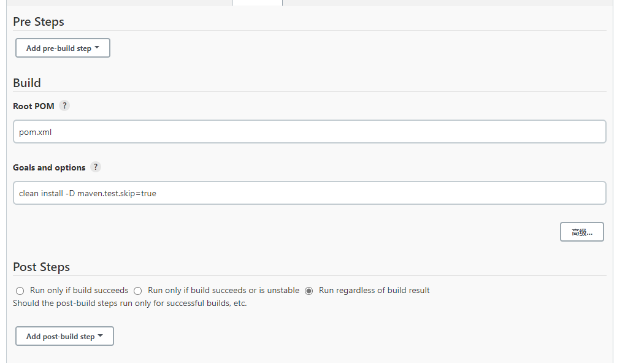Click the caret arrow on pre-build step button
Viewport: 644px width, 363px height.
pos(97,47)
